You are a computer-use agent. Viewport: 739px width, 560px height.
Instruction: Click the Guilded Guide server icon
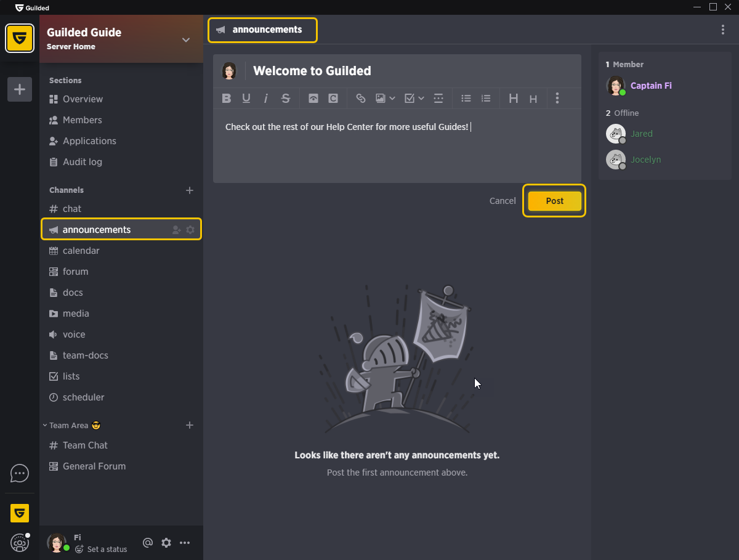tap(20, 38)
